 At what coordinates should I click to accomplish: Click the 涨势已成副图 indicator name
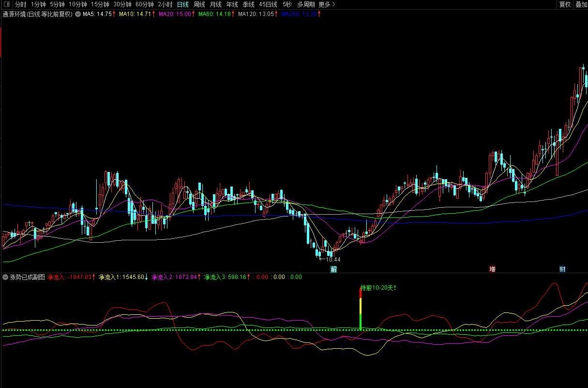pos(27,278)
